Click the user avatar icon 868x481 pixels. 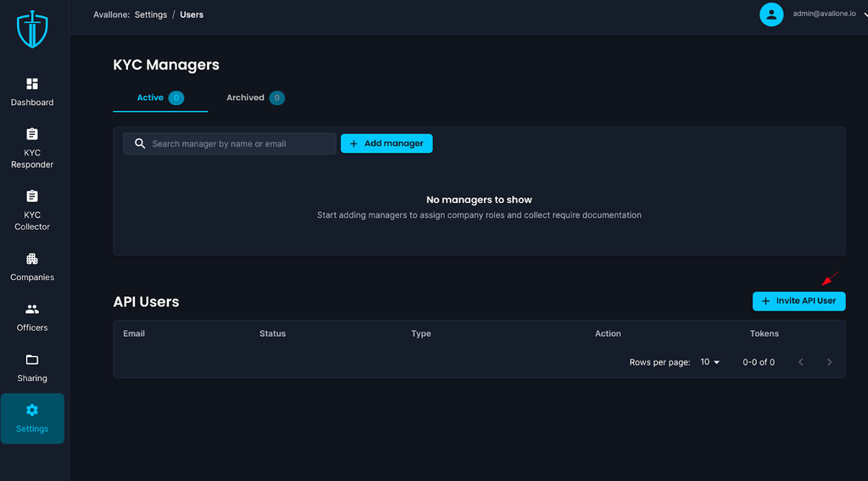point(771,14)
